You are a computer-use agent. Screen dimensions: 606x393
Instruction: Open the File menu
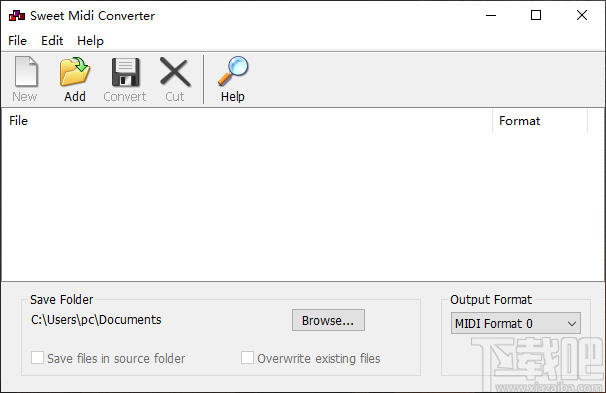[17, 41]
